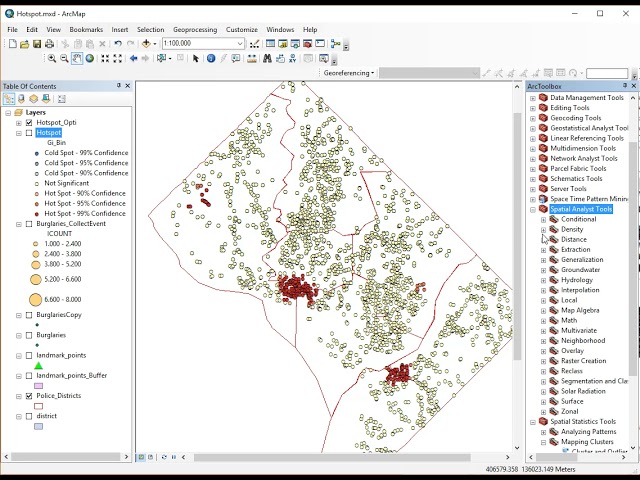The height and width of the screenshot is (480, 640).
Task: Close the ArcToolbox panel
Action: tap(633, 86)
